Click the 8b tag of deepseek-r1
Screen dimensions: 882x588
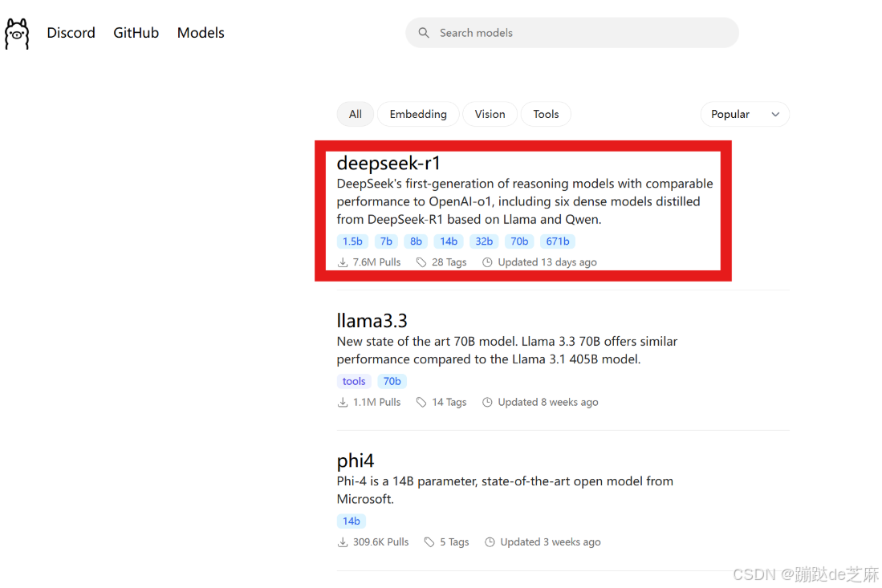click(416, 241)
